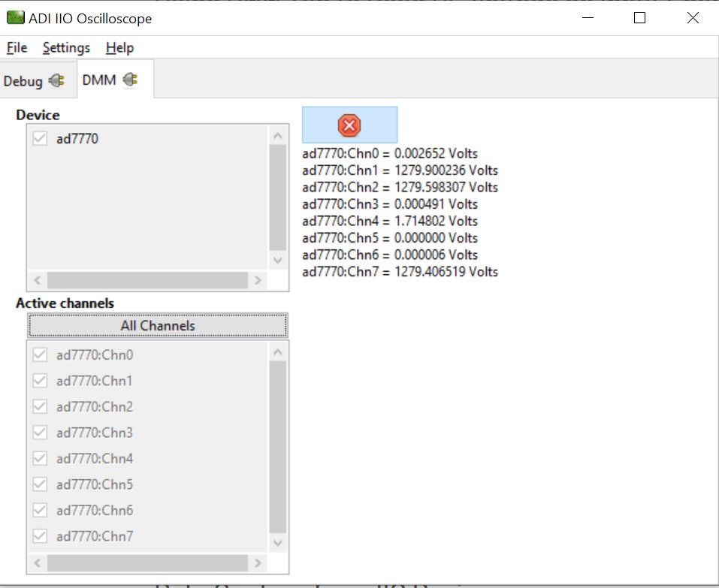
Task: Maximize the ADI IIO Oscilloscope window
Action: click(x=639, y=18)
